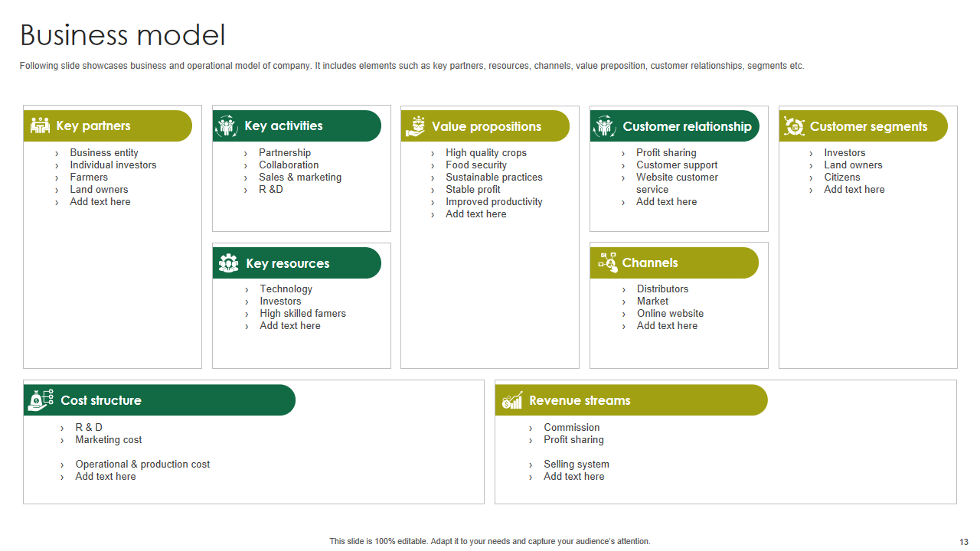Click the Key activities header icon
This screenshot has height=551, width=980.
coord(227,126)
